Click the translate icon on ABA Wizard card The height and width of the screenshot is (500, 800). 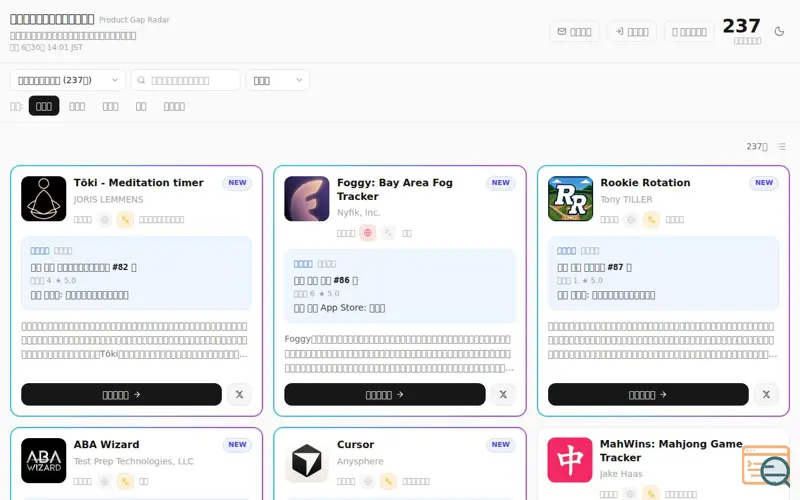click(x=125, y=481)
